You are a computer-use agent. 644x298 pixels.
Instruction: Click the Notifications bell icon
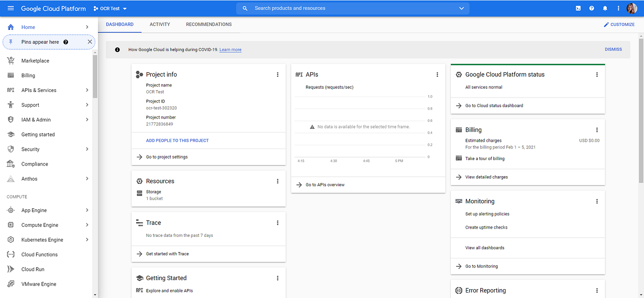pos(605,8)
